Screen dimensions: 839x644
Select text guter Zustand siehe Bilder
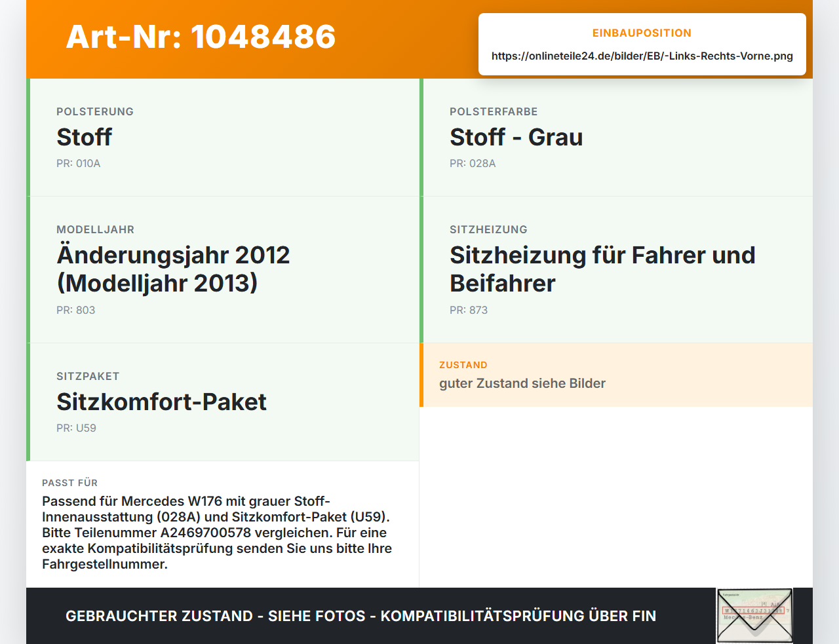tap(522, 383)
